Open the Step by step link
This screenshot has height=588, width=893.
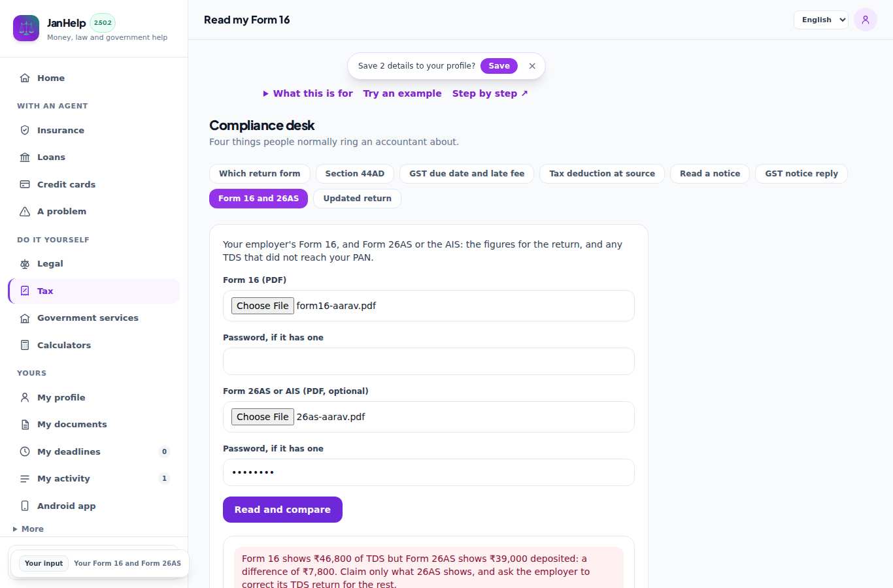click(x=490, y=93)
